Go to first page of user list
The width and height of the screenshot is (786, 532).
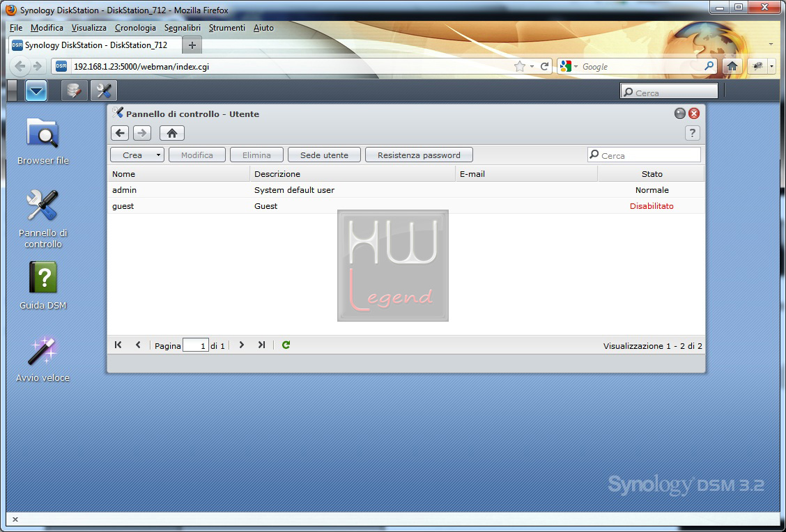[x=118, y=345]
